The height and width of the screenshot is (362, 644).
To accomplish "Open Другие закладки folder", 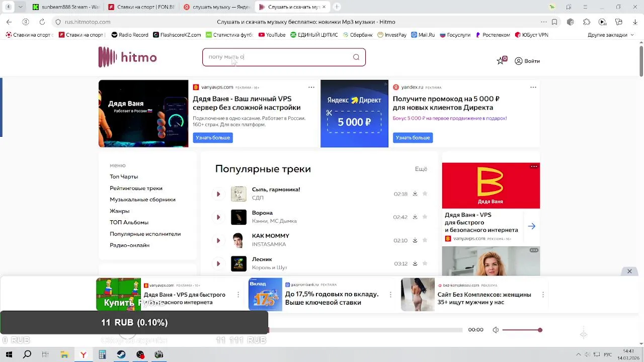I will (x=611, y=35).
